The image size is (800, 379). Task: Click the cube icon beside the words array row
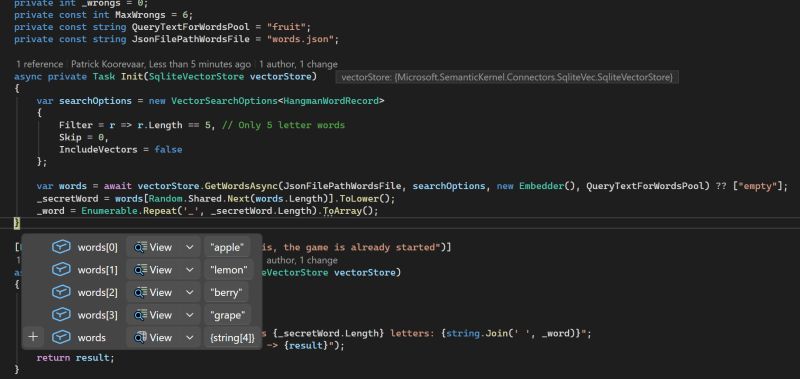[x=61, y=337]
